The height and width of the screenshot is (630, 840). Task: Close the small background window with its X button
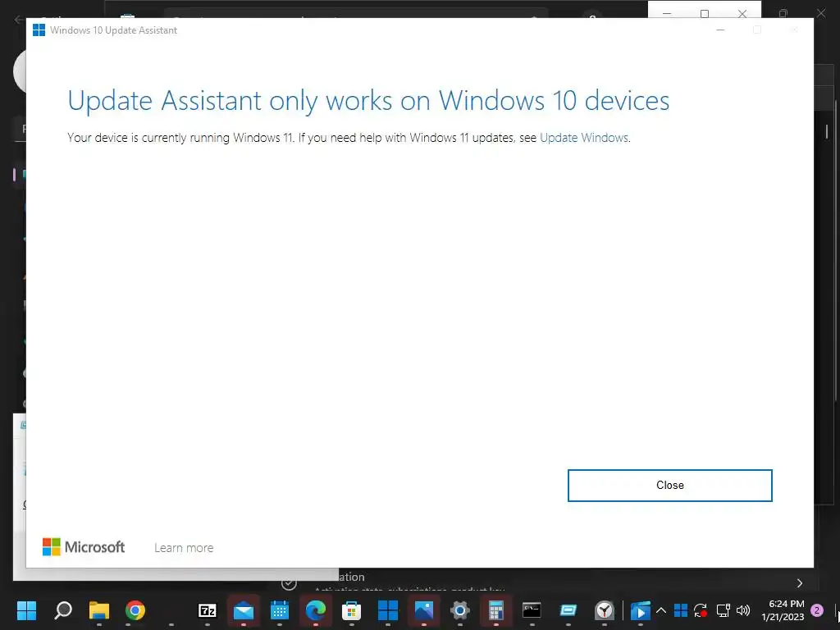coord(742,13)
